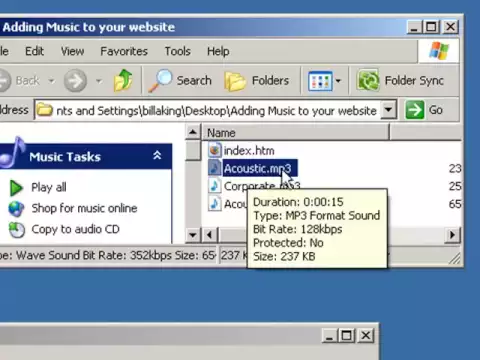
Task: Click the horizontal scroll left arrow
Action: pos(210,235)
